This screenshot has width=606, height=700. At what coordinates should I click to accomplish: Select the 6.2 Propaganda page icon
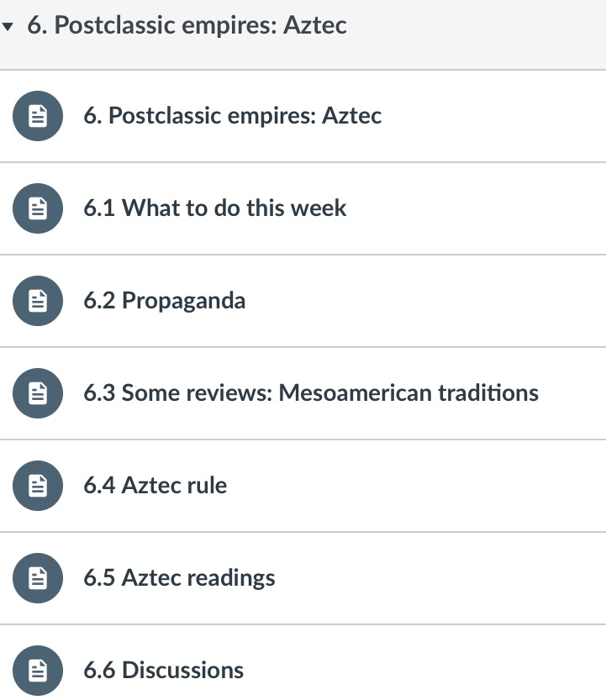click(x=37, y=300)
